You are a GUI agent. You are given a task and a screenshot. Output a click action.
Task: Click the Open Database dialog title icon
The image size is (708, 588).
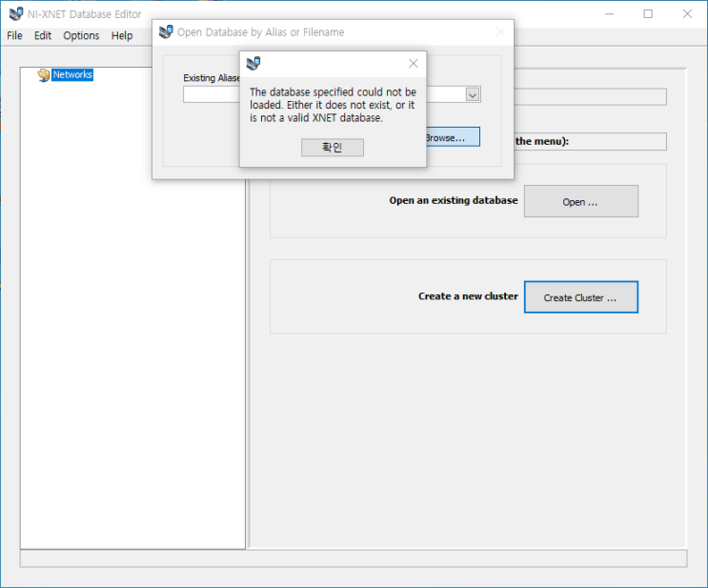click(x=166, y=31)
